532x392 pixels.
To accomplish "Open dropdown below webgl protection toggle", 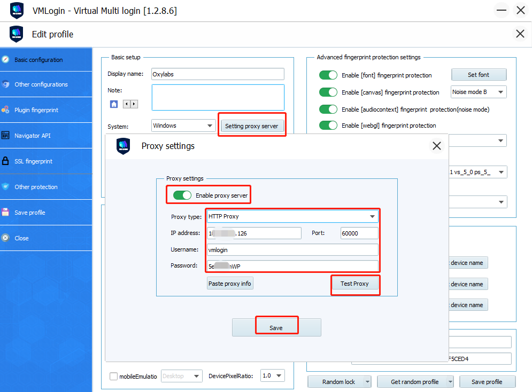I will (x=477, y=140).
